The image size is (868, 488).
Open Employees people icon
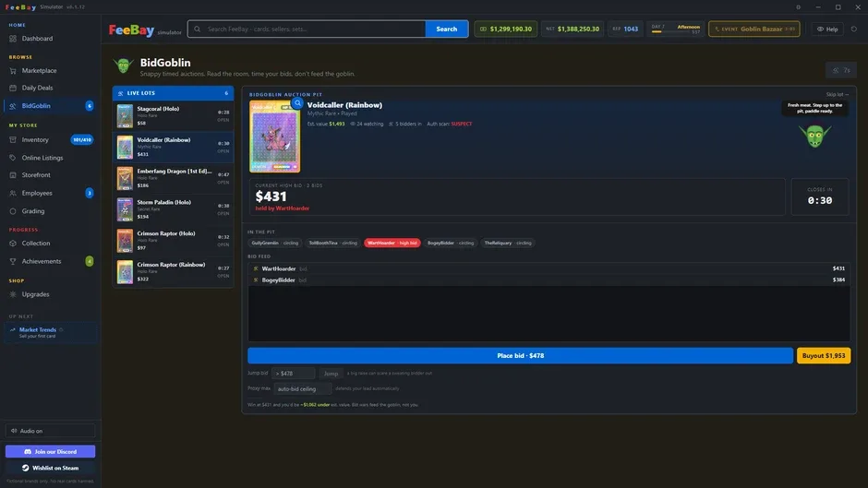[13, 193]
